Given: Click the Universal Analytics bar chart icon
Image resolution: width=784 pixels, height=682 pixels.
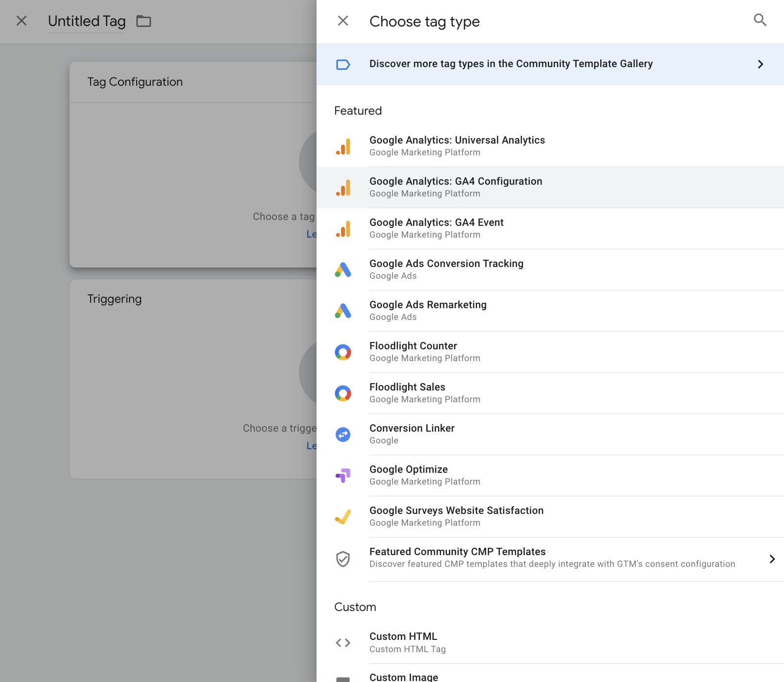Looking at the screenshot, I should (x=343, y=146).
